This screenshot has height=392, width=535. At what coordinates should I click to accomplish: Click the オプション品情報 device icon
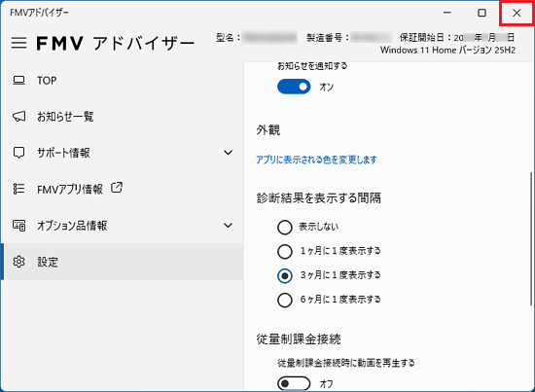click(x=18, y=225)
